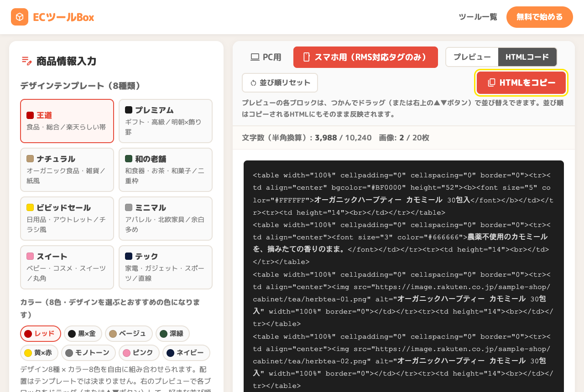The width and height of the screenshot is (584, 392).
Task: Pick the ベージュ color option
Action: (x=129, y=334)
